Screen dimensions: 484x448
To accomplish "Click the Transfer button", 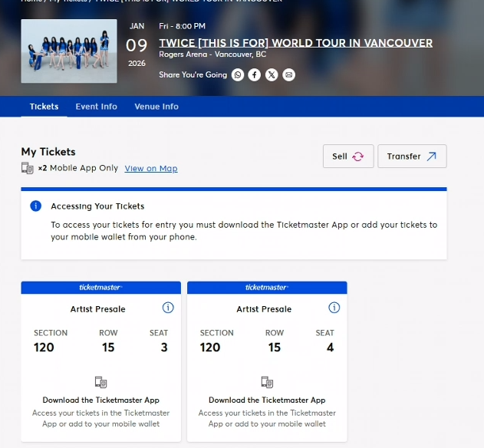I will [412, 156].
